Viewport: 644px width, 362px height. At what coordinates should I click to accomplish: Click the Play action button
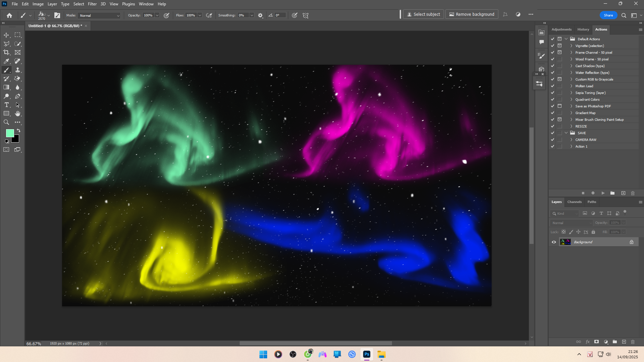coord(603,193)
